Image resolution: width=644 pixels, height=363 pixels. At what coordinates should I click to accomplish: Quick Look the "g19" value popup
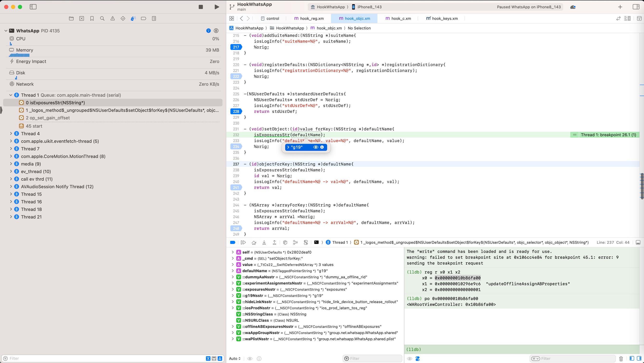pyautogui.click(x=316, y=147)
